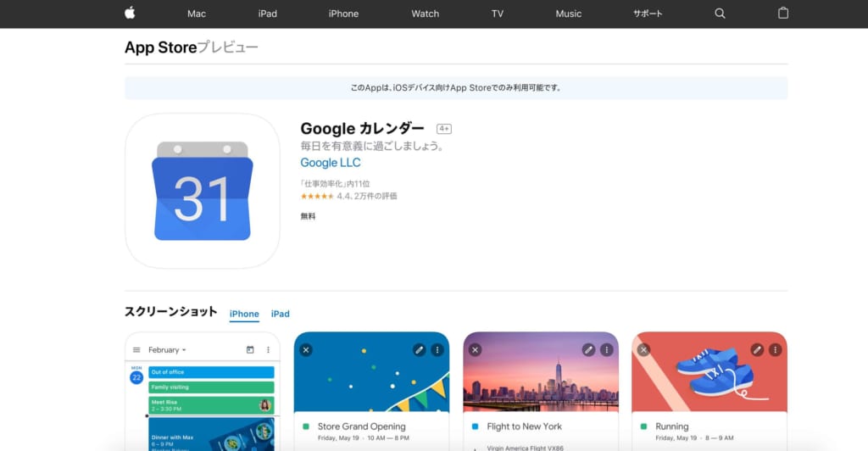The image size is (868, 451).
Task: Click calendar today icon in February screenshot
Action: point(250,350)
